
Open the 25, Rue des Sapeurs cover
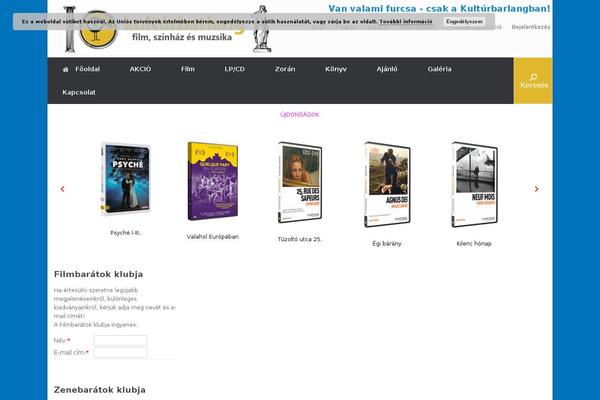pos(300,183)
